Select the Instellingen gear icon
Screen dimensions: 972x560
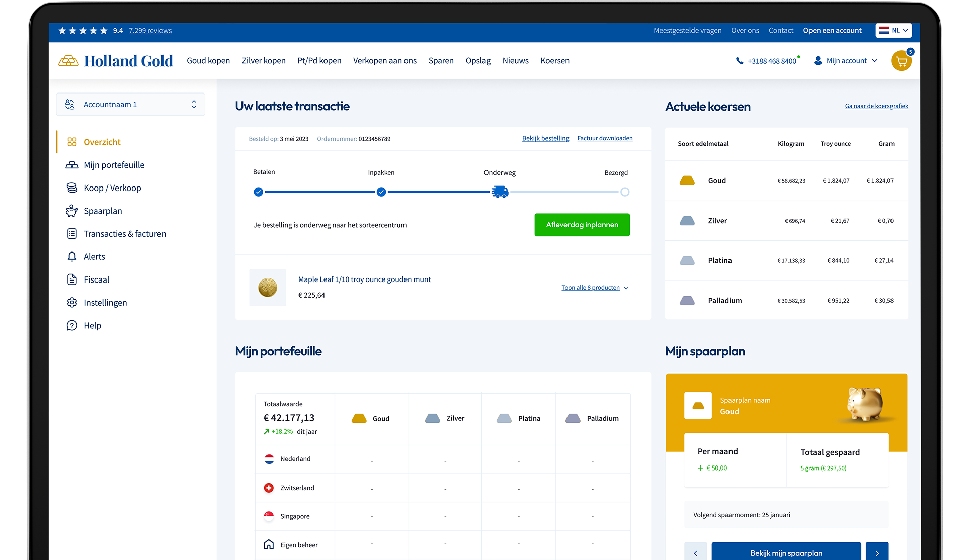72,303
